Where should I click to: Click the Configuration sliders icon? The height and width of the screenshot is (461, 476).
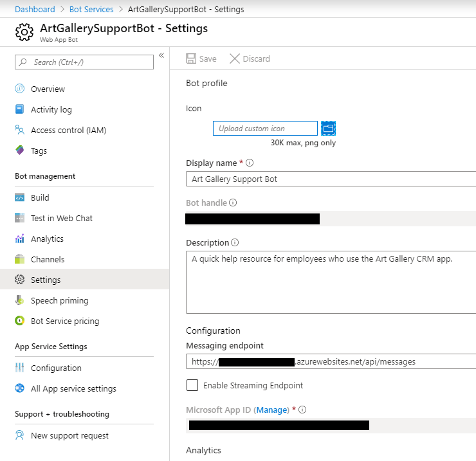[x=20, y=368]
